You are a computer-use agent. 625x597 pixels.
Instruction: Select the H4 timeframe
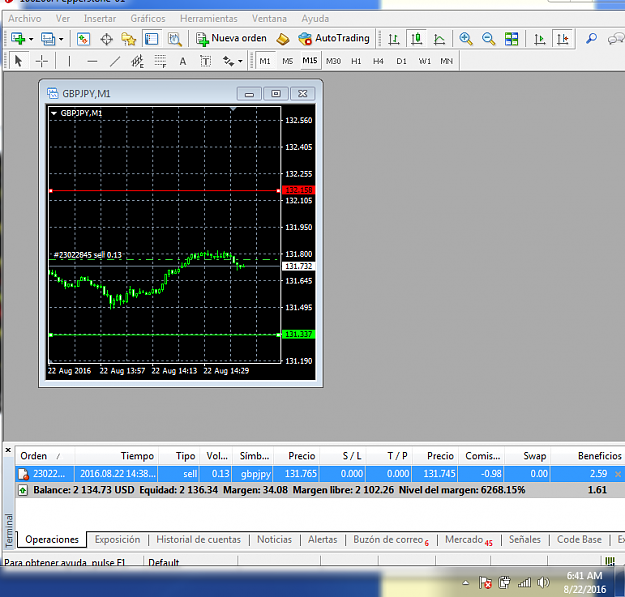coord(378,61)
